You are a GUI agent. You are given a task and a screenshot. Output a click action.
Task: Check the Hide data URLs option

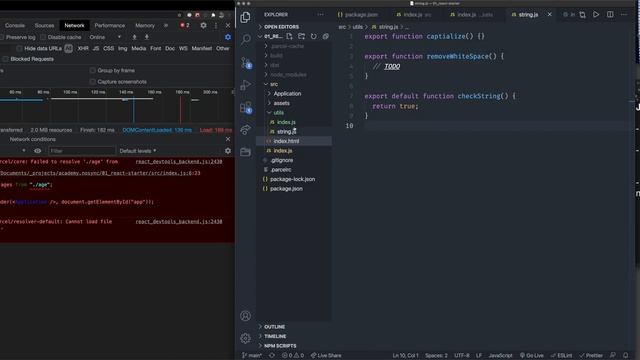click(x=19, y=48)
